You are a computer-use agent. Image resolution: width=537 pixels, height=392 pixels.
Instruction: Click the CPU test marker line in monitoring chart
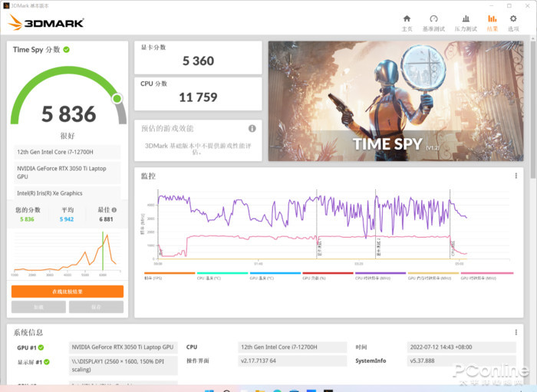[450, 224]
